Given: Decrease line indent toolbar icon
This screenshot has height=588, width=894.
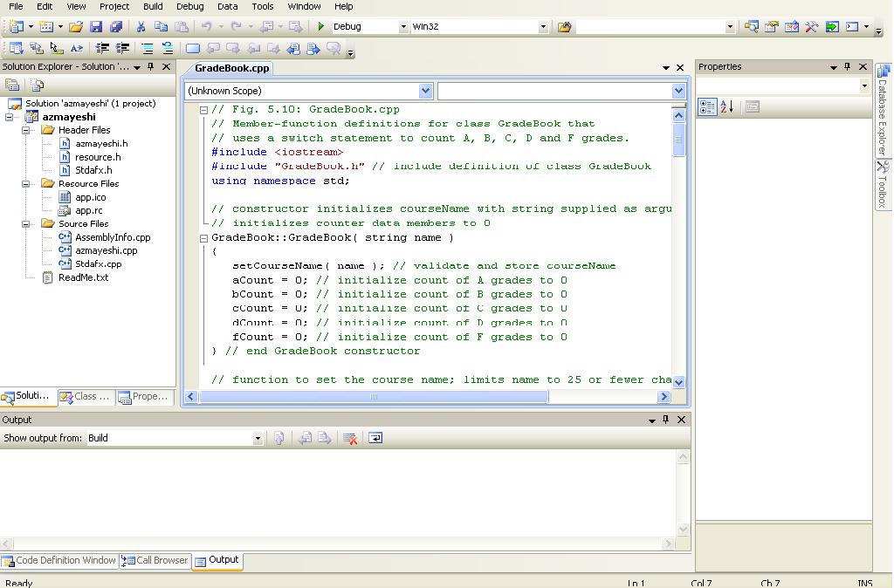Looking at the screenshot, I should [102, 49].
